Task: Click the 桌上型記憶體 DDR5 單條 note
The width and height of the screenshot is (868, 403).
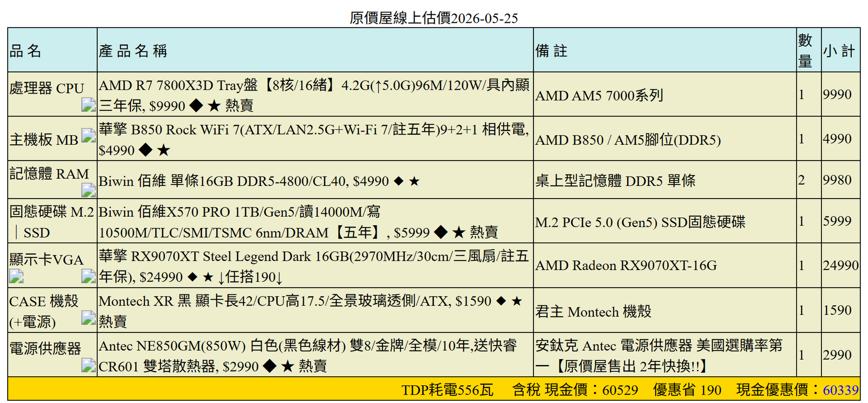Action: click(616, 181)
